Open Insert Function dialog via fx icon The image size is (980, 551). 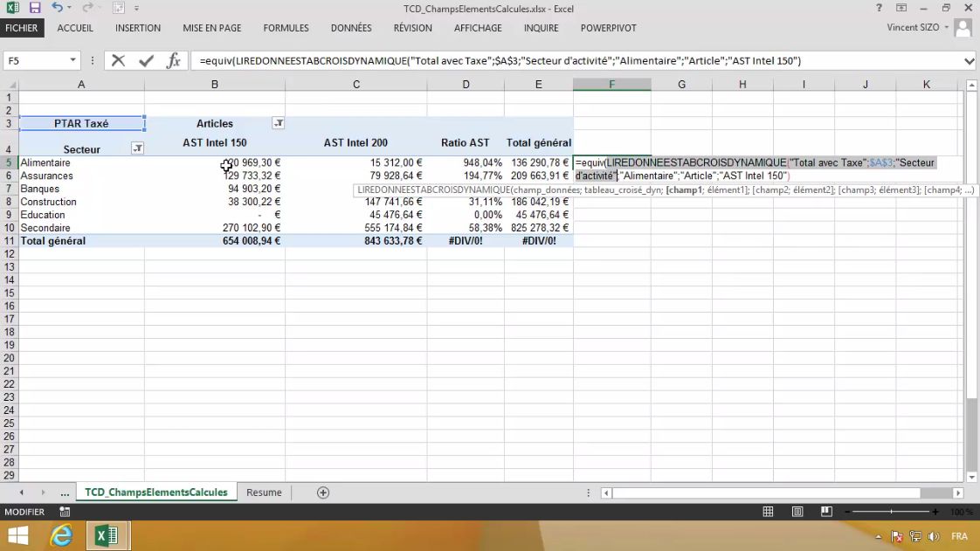coord(173,61)
